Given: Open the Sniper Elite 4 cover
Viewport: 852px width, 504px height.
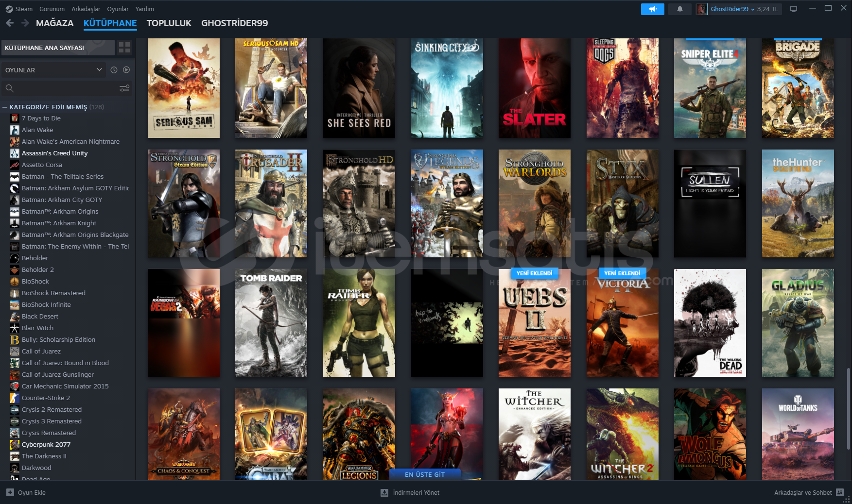Looking at the screenshot, I should [710, 88].
